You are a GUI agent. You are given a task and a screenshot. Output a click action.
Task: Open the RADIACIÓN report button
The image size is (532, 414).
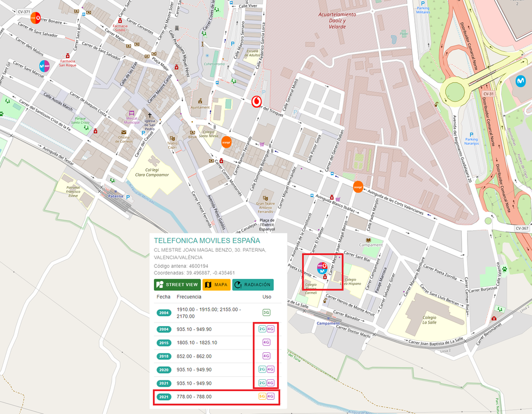coord(253,285)
